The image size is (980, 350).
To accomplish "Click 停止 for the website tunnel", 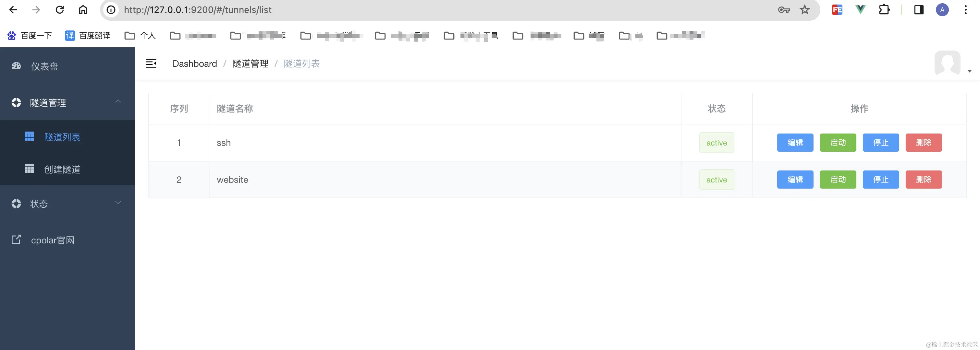I will pos(881,179).
